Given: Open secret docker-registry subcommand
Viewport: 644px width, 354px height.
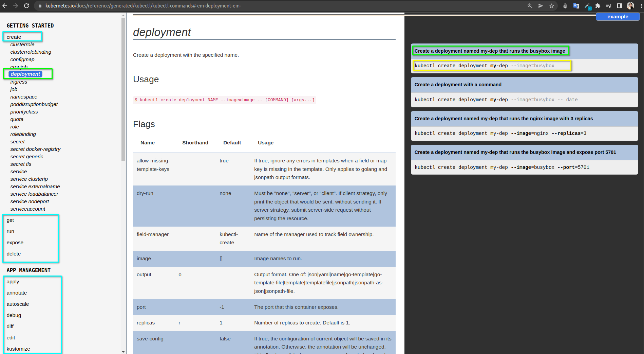Looking at the screenshot, I should click(x=35, y=149).
